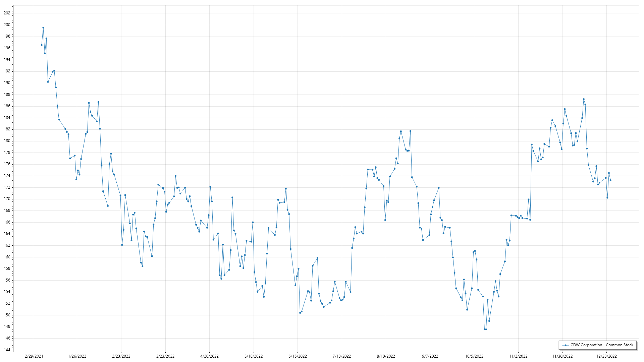Image resolution: width=644 pixels, height=362 pixels.
Task: Click the 190 y-axis value label
Action: click(7, 83)
